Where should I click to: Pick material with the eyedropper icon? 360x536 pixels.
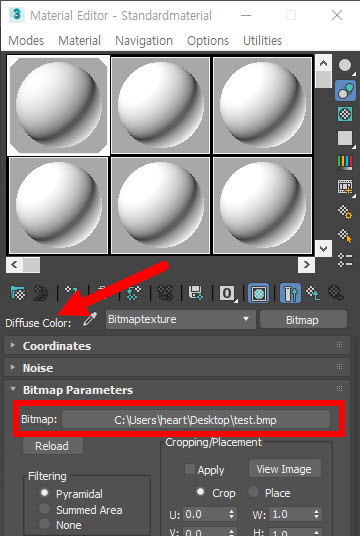pyautogui.click(x=90, y=320)
